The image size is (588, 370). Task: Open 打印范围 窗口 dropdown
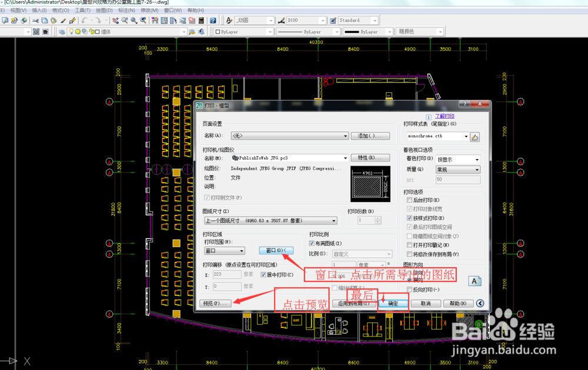click(x=225, y=251)
